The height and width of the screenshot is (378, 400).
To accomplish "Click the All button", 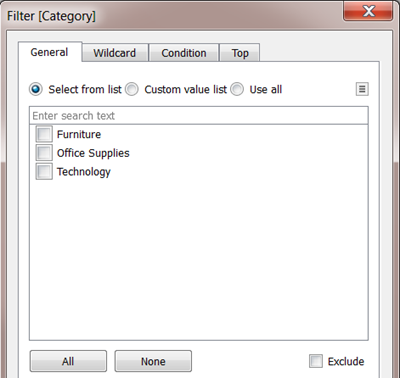I will [68, 361].
